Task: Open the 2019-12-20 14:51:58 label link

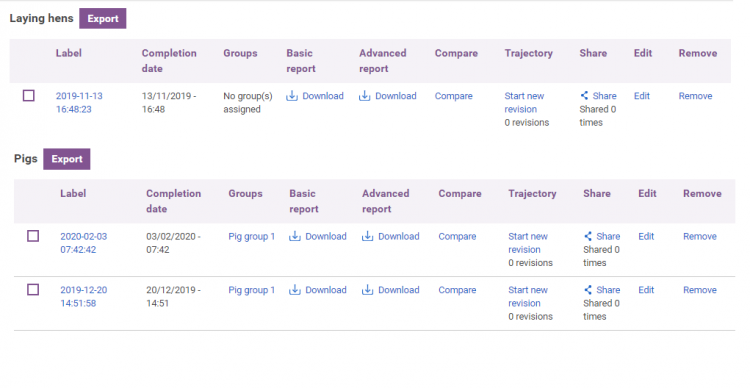Action: click(84, 297)
